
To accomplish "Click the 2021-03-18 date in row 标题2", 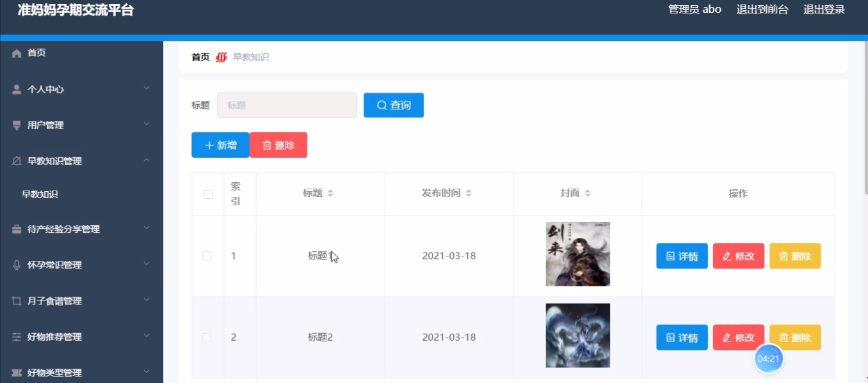I will [449, 337].
